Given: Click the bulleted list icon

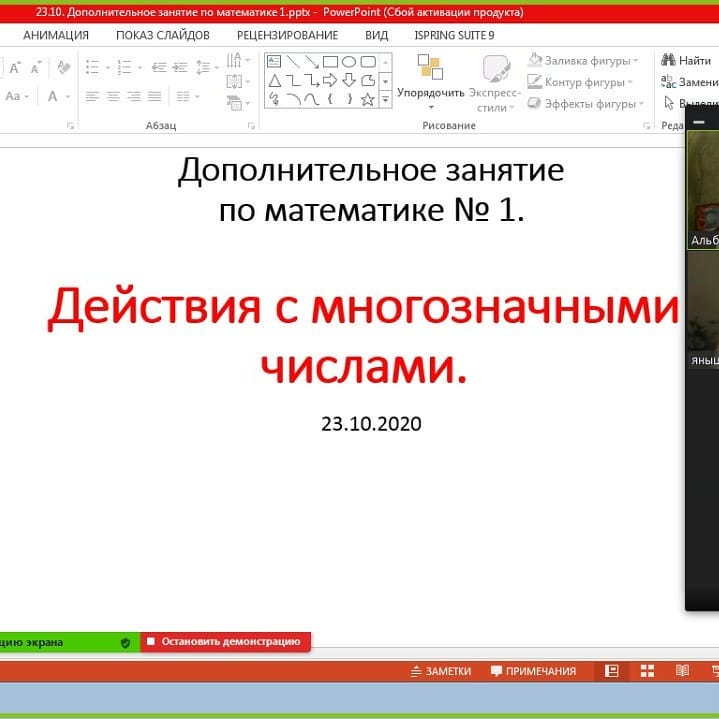Looking at the screenshot, I should [93, 67].
